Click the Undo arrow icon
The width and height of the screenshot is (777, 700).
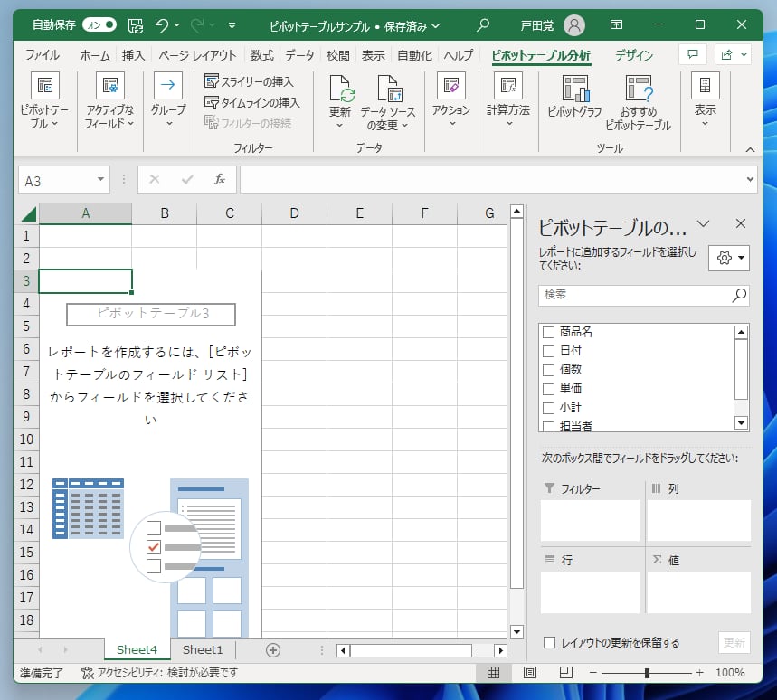pyautogui.click(x=161, y=24)
